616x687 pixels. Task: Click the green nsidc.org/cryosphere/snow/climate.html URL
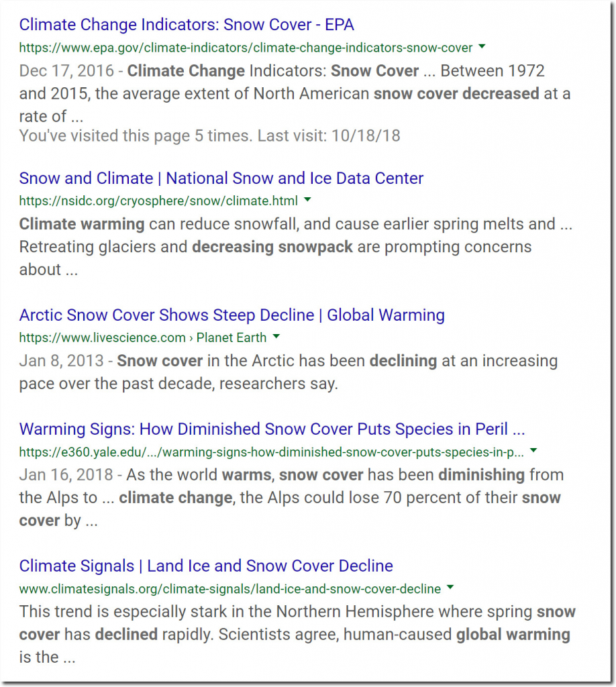point(158,201)
